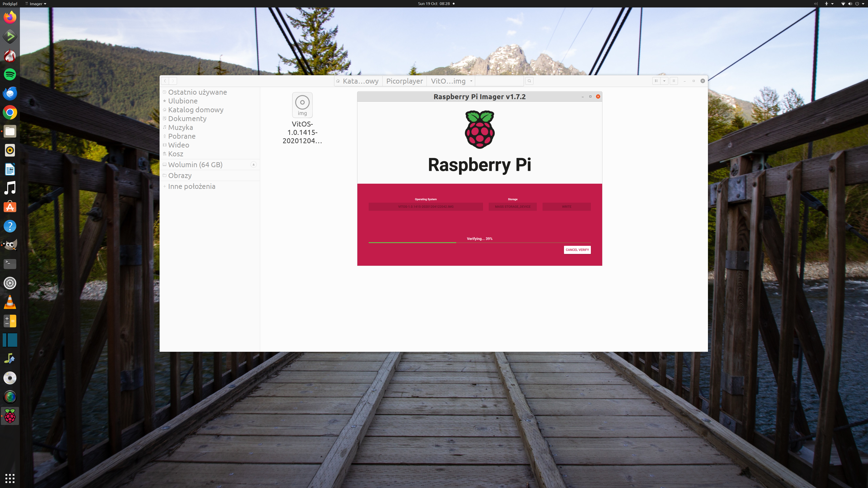Expand the VitO...img path dropdown
868x488 pixels.
pos(471,81)
